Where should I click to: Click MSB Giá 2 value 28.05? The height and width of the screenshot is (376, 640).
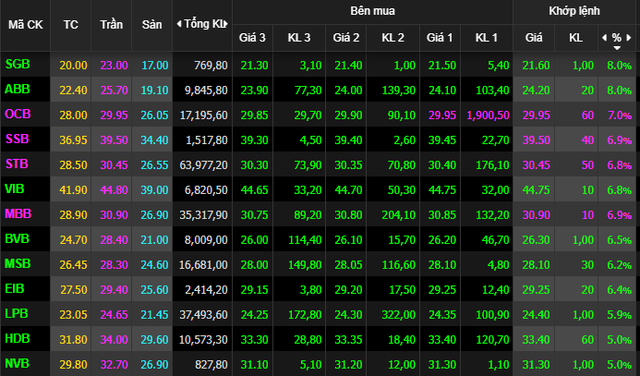coord(348,265)
